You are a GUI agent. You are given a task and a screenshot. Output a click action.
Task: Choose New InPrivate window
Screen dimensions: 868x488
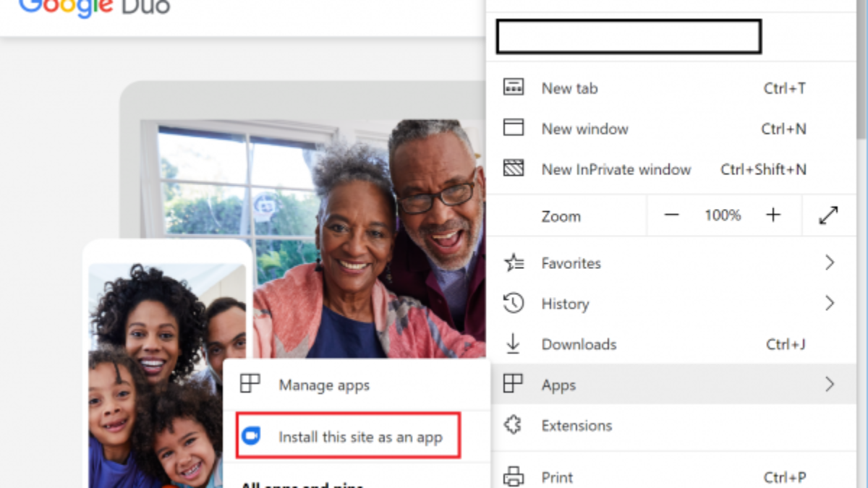(672, 169)
